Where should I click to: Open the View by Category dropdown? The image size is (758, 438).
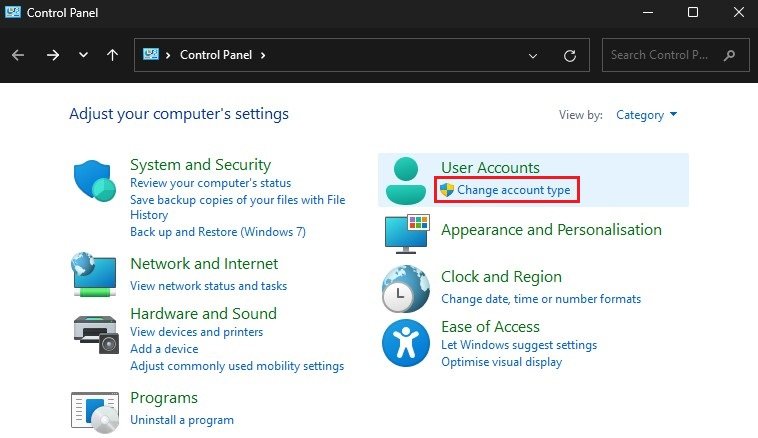[646, 115]
